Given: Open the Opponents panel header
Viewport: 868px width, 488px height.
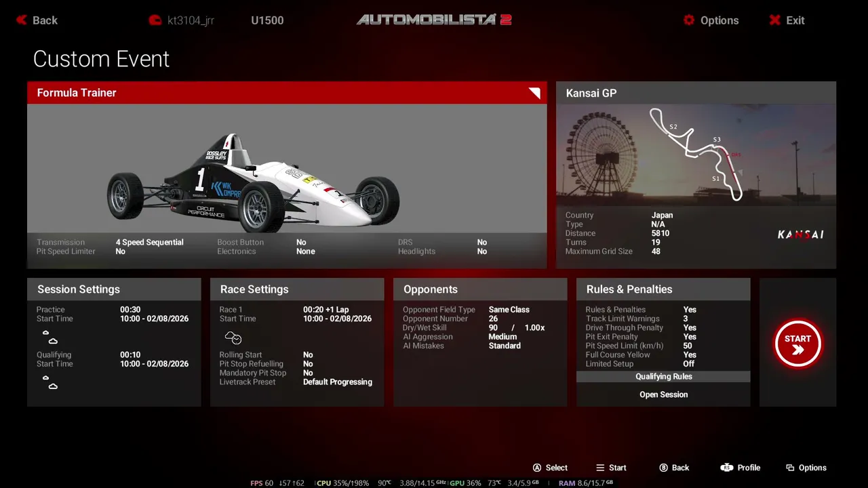Looking at the screenshot, I should pos(480,289).
